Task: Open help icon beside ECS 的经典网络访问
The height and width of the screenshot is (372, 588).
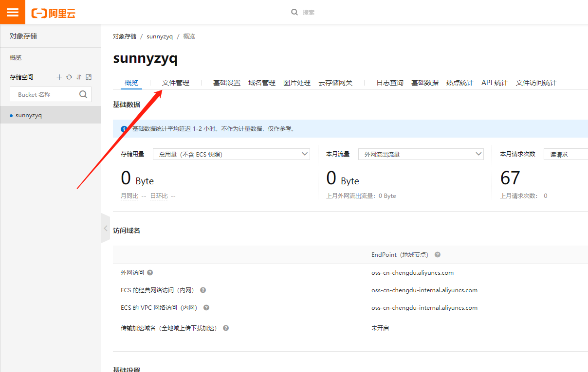Action: pyautogui.click(x=203, y=290)
